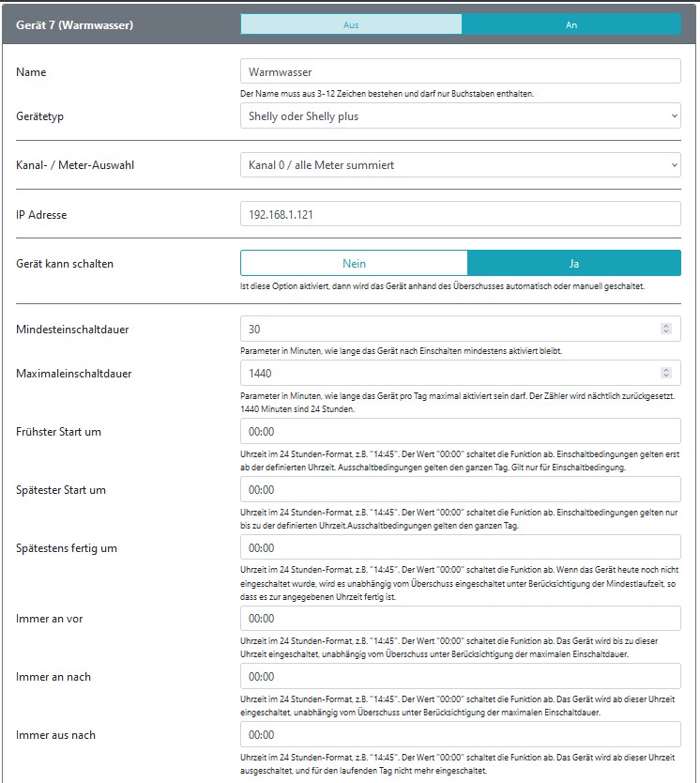Click the Immer aus nach time field
Viewport: 700px width, 783px height.
460,735
